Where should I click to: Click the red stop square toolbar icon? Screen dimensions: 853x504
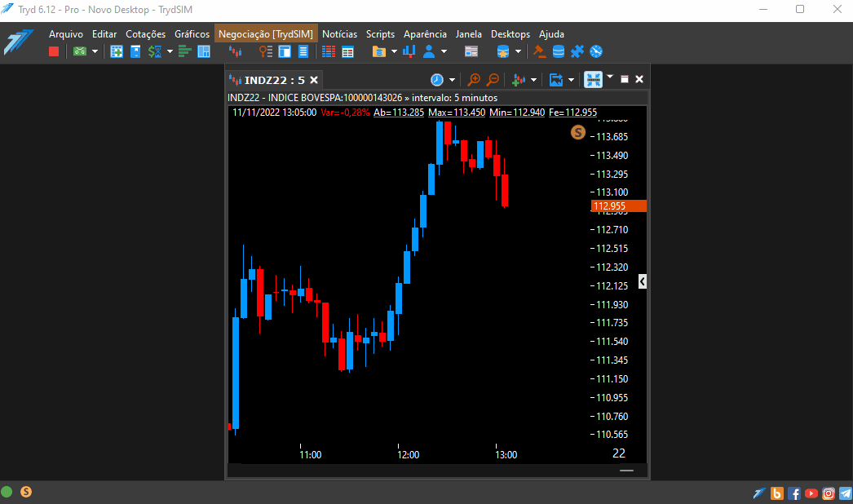point(53,51)
